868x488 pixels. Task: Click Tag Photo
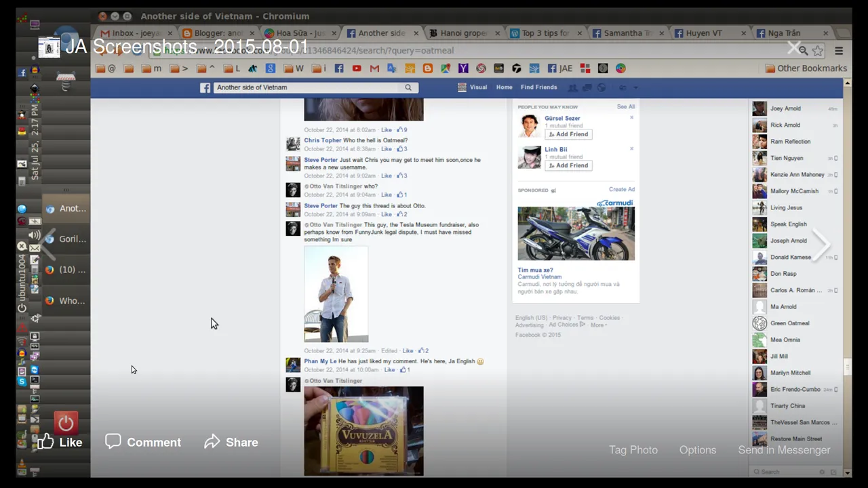(x=633, y=450)
